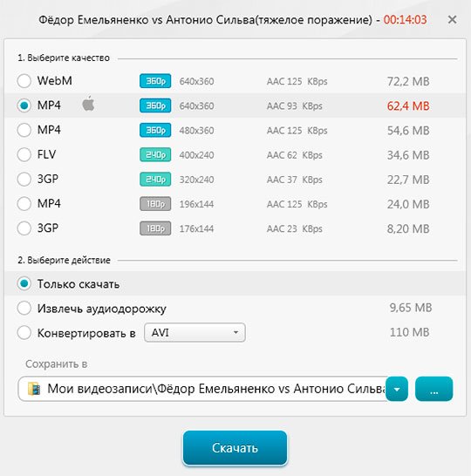Click the video folder icon in save path
The height and width of the screenshot is (476, 471).
point(34,389)
